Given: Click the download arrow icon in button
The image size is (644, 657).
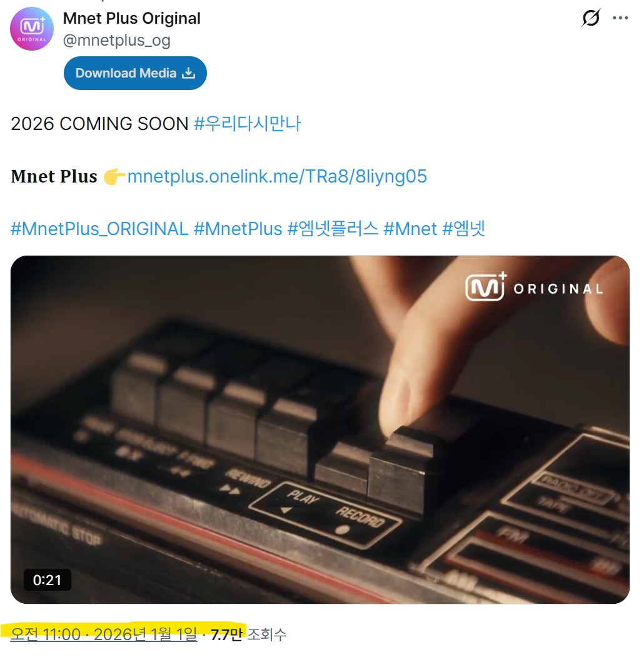Looking at the screenshot, I should point(189,73).
